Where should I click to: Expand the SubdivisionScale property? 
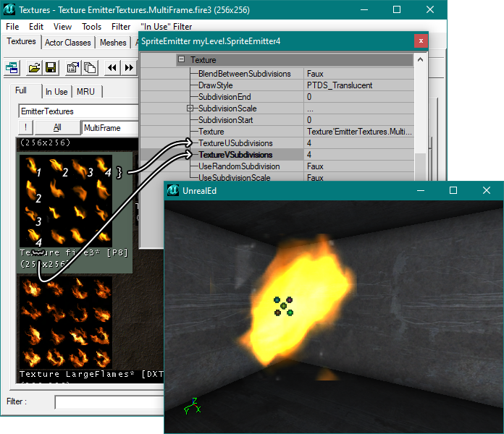coord(190,109)
